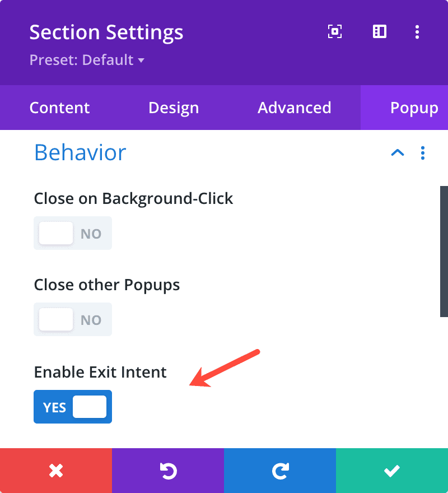The height and width of the screenshot is (493, 448).
Task: Click the snap modal to sidebar icon
Action: click(x=380, y=31)
